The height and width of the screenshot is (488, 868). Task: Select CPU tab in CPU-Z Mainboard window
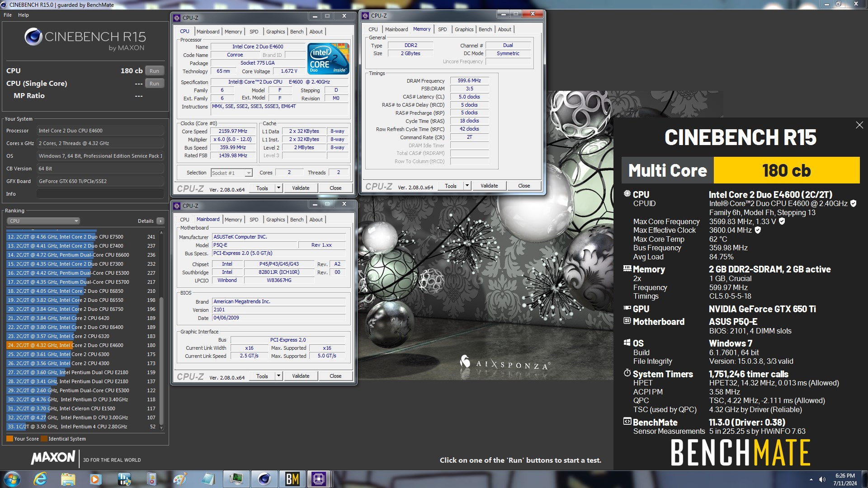[x=184, y=220]
